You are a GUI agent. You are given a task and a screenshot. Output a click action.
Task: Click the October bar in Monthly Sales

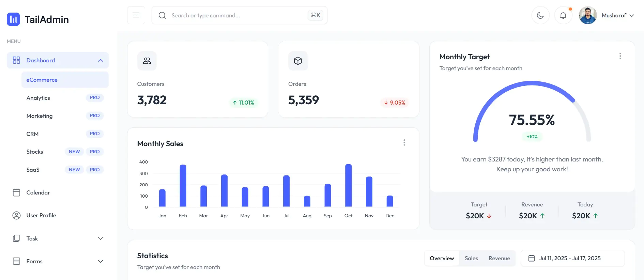tap(348, 186)
